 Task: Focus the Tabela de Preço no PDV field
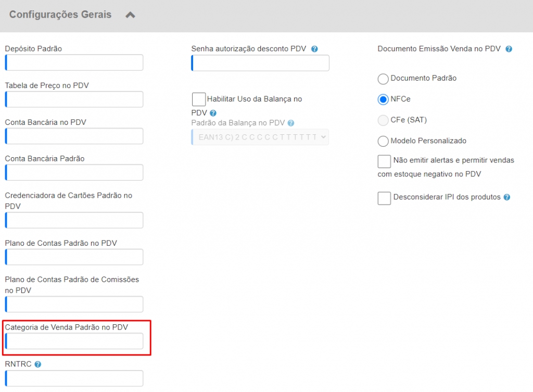pos(74,99)
